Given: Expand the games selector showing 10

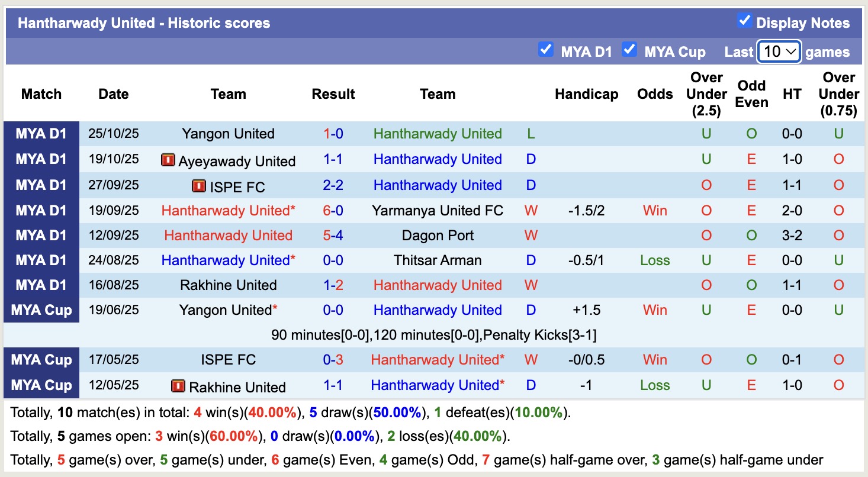Looking at the screenshot, I should tap(777, 52).
